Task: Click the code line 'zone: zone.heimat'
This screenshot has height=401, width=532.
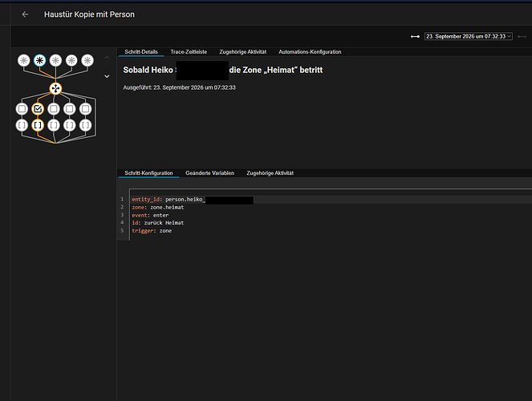Action: pyautogui.click(x=158, y=207)
